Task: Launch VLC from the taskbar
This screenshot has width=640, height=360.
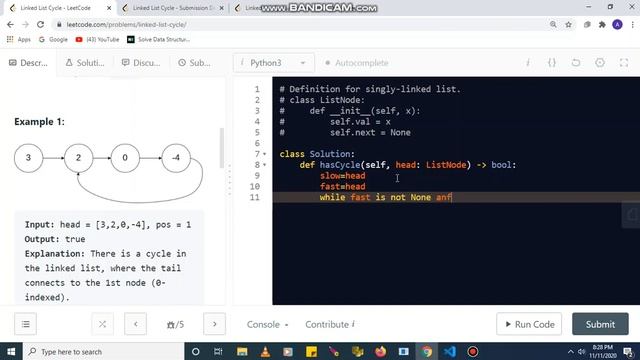Action: 265,351
